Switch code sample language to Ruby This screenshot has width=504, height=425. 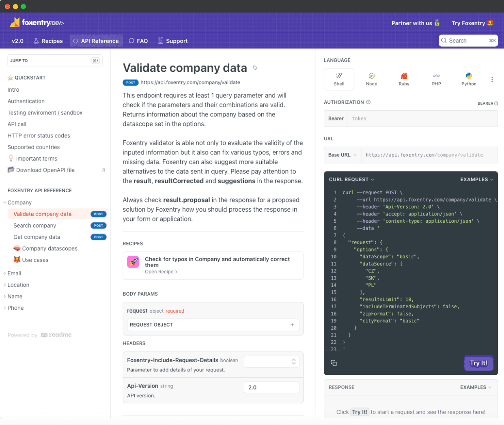pos(404,79)
